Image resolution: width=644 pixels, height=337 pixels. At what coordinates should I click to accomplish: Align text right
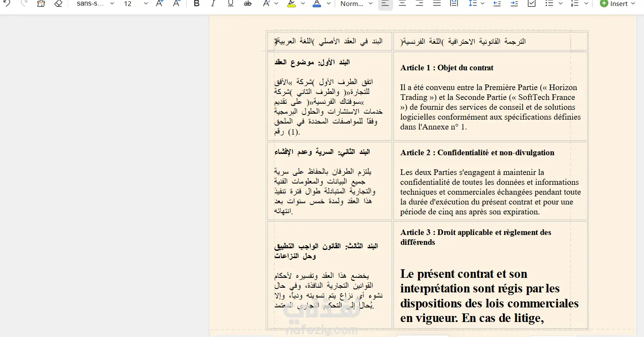[420, 3]
